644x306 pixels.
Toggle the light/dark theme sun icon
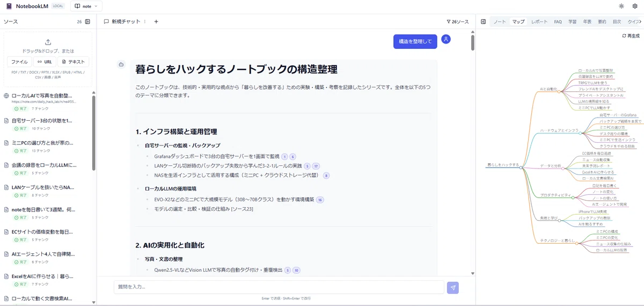tap(621, 6)
